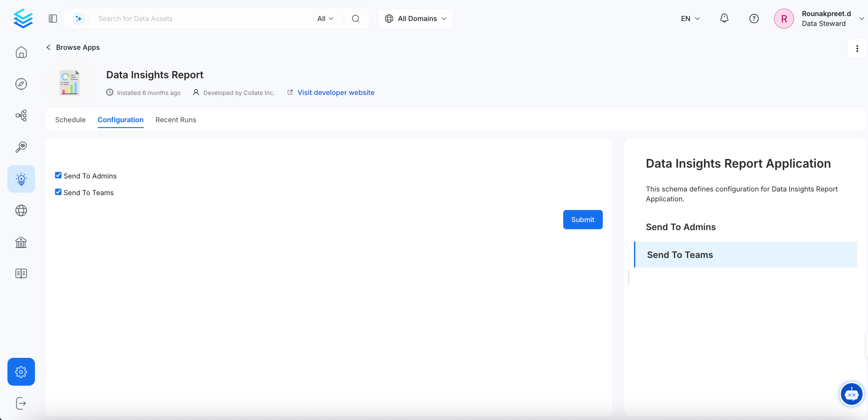Screen dimensions: 868x420
Task: Uncheck Send To Admins checkbox
Action: click(x=58, y=175)
